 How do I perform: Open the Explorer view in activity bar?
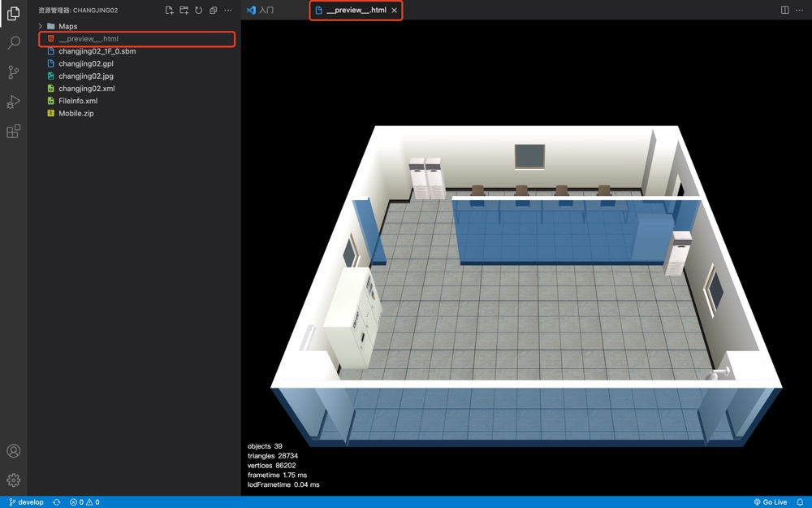click(14, 14)
